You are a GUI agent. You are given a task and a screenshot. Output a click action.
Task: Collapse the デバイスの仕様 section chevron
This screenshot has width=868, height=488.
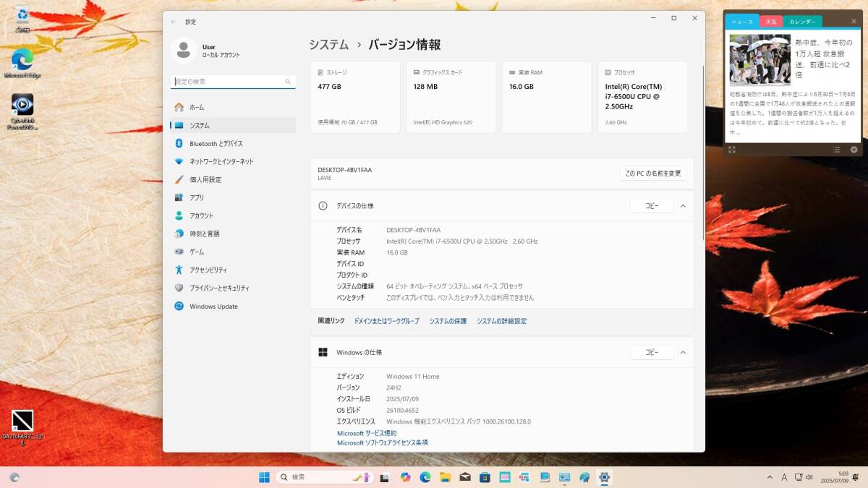[x=683, y=206]
